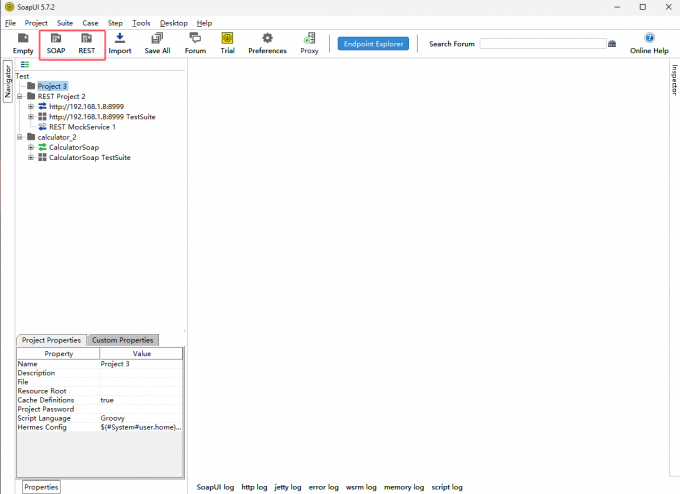This screenshot has width=680, height=494.
Task: Click the Endpoint Explorer button
Action: point(373,44)
